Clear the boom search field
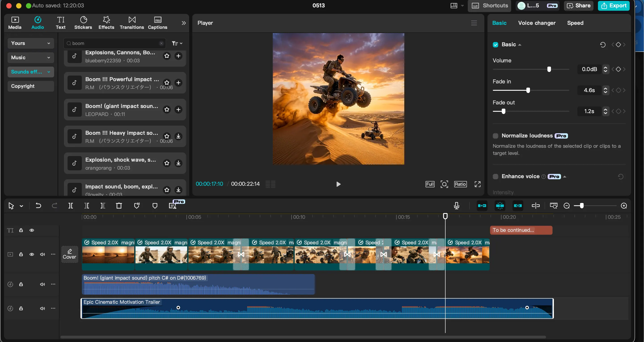Screen dimensions: 644x342 coord(161,44)
